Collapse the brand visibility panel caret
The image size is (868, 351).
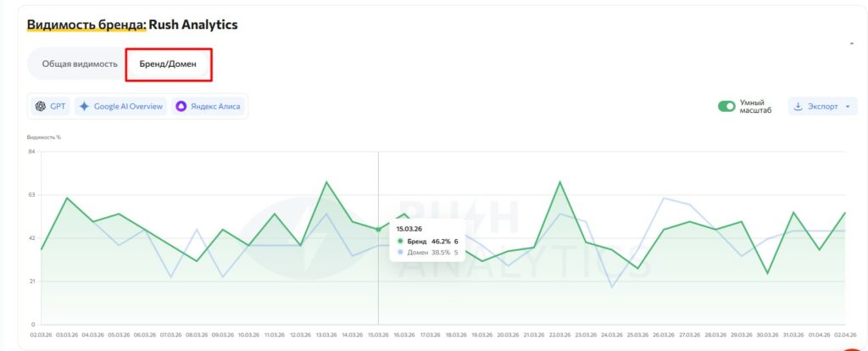[x=851, y=42]
